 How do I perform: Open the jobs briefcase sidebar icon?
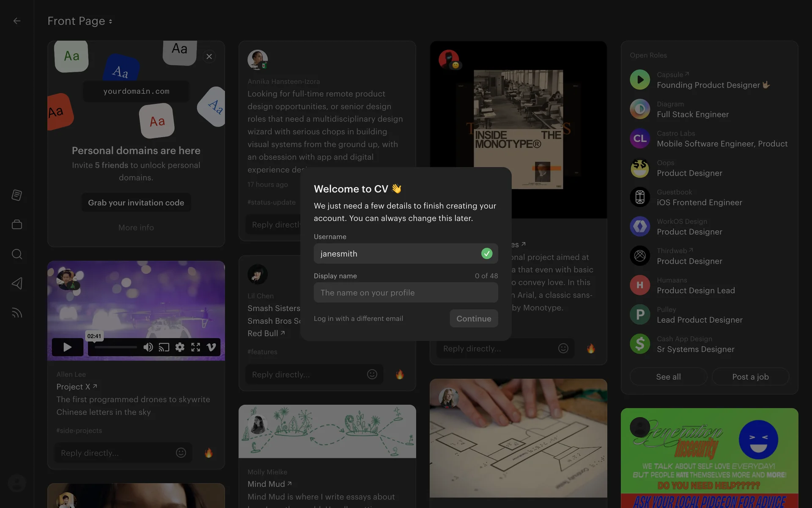pos(17,224)
